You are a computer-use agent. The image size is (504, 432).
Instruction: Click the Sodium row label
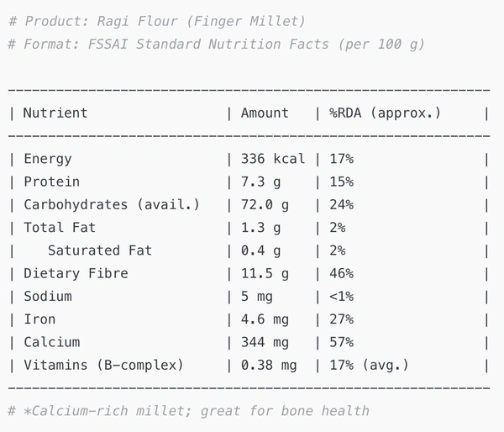coord(47,296)
